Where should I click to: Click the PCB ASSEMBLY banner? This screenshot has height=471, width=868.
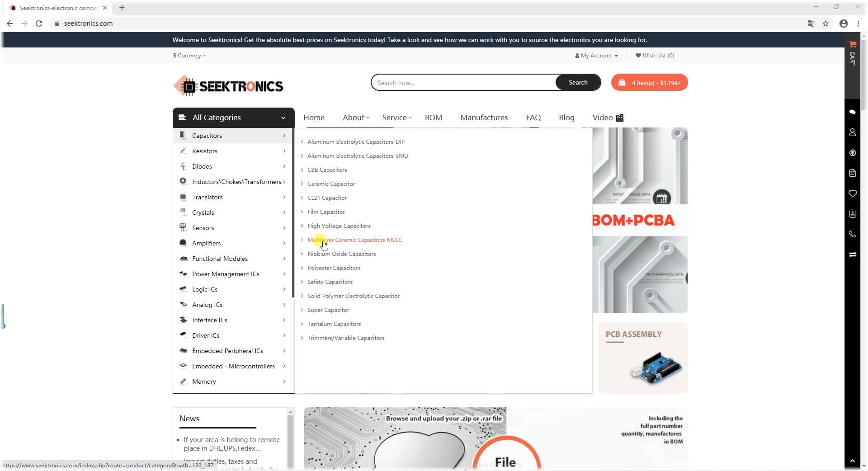[x=643, y=358]
